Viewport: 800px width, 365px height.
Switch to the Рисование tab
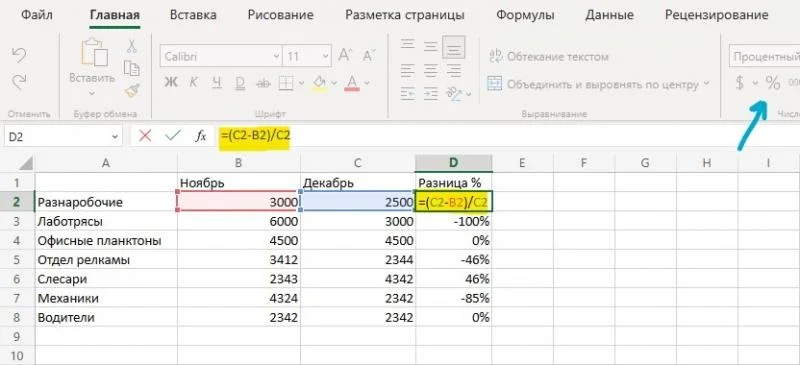(281, 15)
